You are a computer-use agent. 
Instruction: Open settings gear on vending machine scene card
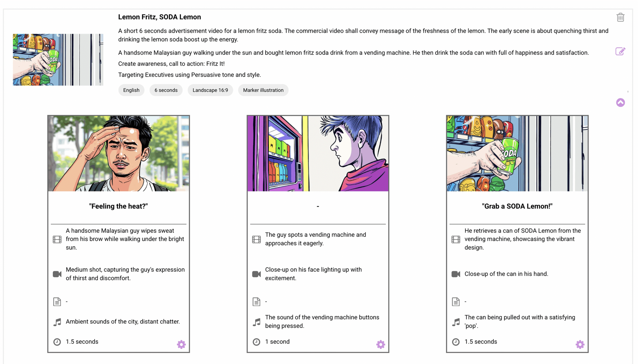pos(381,344)
